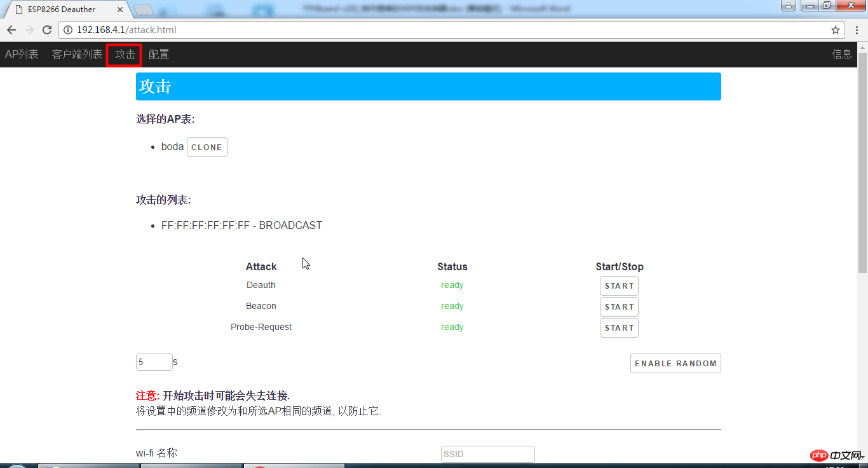The height and width of the screenshot is (468, 868).
Task: Clone the boda access point
Action: [x=207, y=148]
